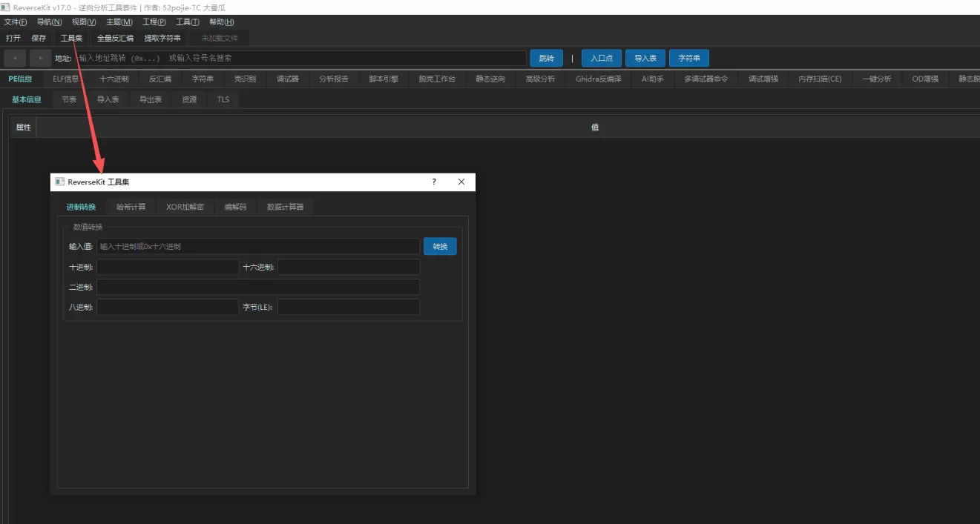The height and width of the screenshot is (524, 980).
Task: Select 编解码 tab in 工具集 dialog
Action: pos(235,207)
